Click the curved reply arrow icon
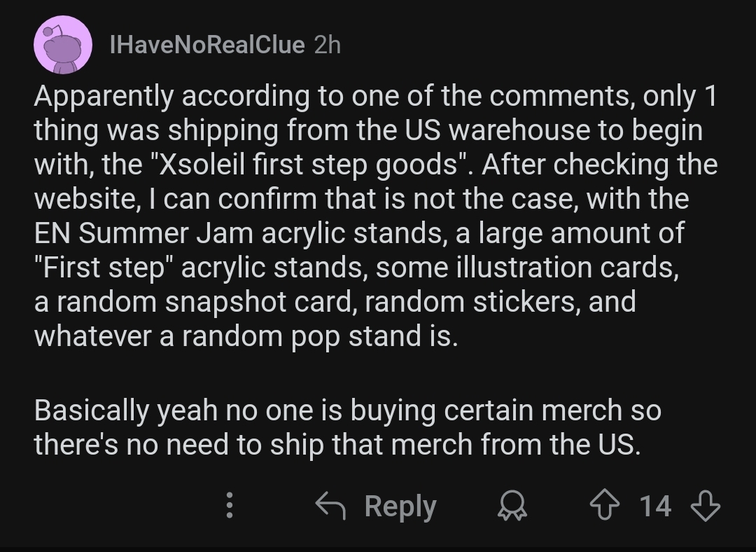Viewport: 756px width, 552px height. [x=330, y=505]
